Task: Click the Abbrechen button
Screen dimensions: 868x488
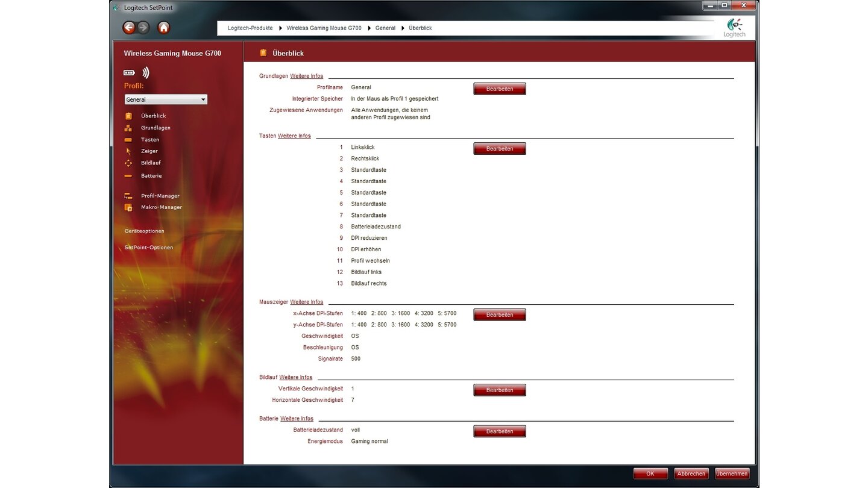Action: coord(691,474)
